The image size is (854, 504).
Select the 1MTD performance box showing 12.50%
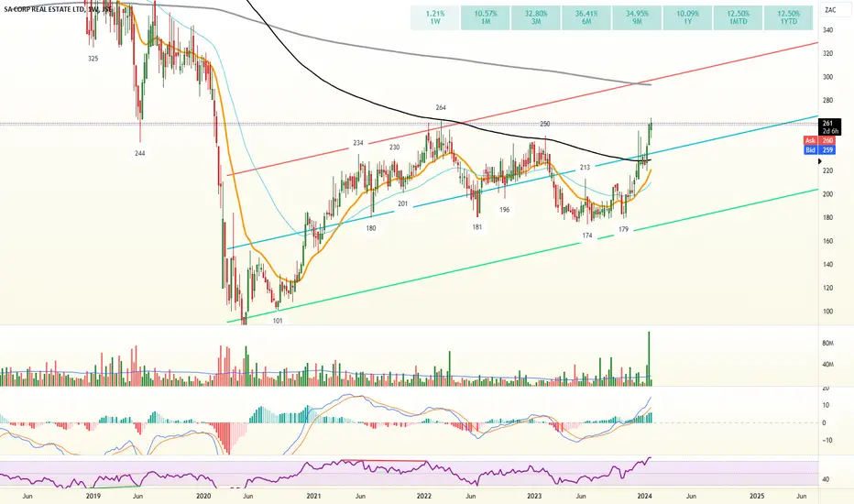click(738, 17)
